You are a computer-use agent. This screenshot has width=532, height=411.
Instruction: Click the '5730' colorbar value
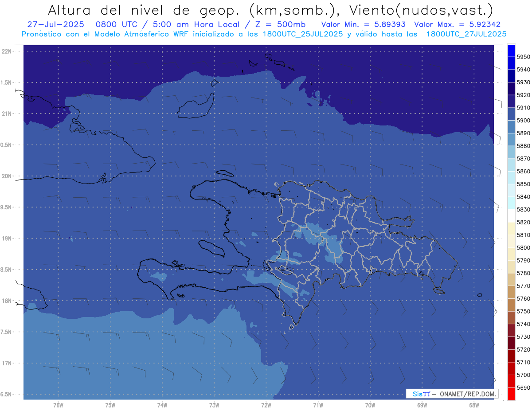click(x=523, y=337)
